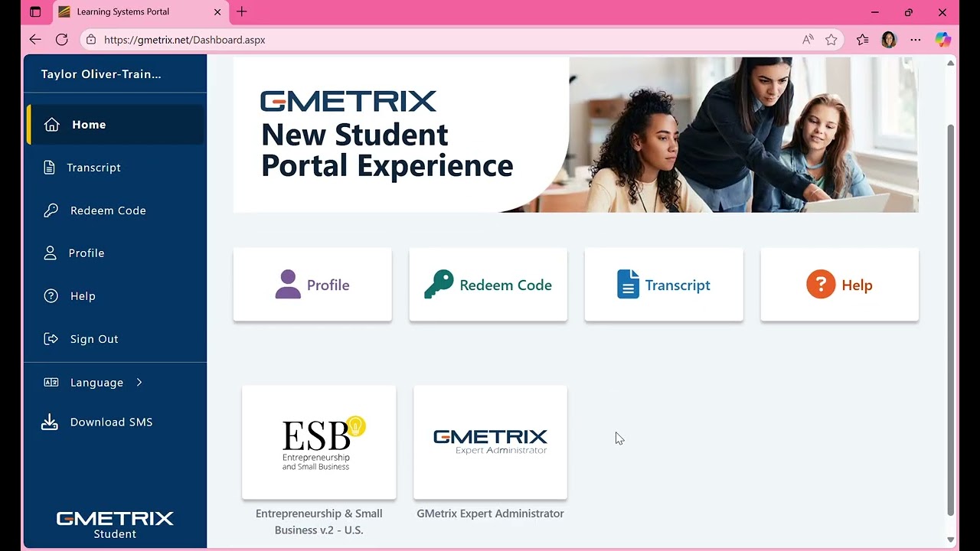Select the Home menu item
980x551 pixels.
[115, 125]
